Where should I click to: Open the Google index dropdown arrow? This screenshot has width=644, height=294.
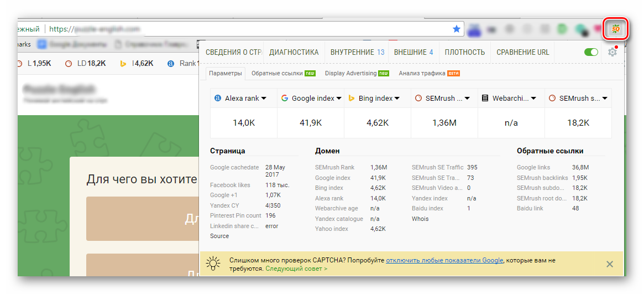(x=339, y=99)
